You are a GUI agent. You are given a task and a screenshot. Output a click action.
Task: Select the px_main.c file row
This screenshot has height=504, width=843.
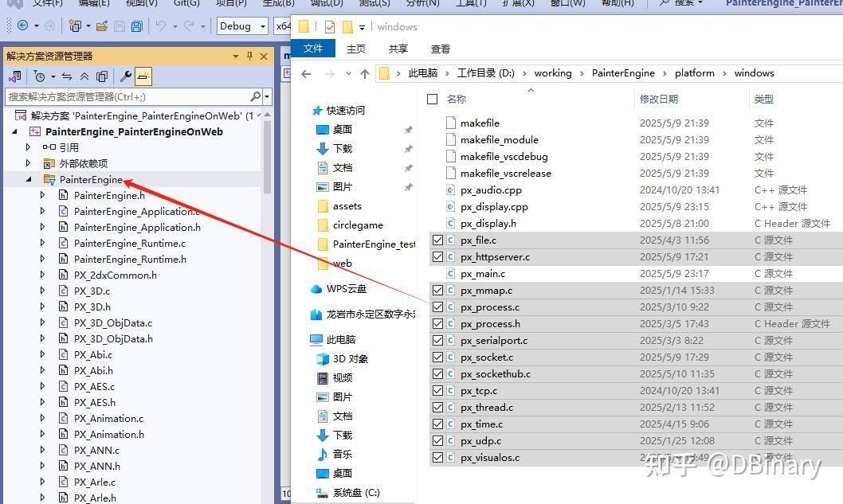click(636, 274)
